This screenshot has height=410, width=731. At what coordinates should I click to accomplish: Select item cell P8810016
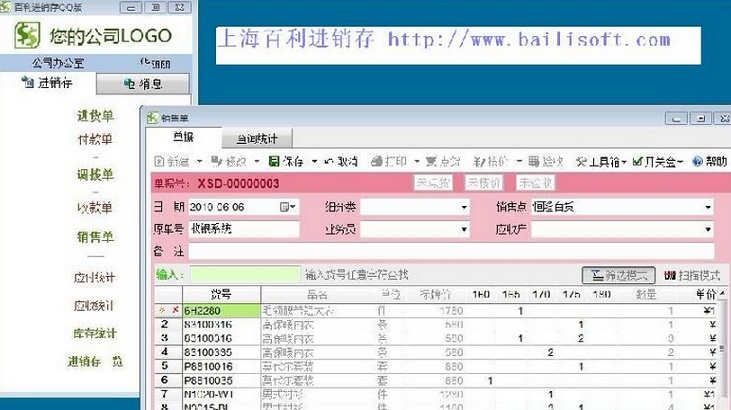coord(221,367)
